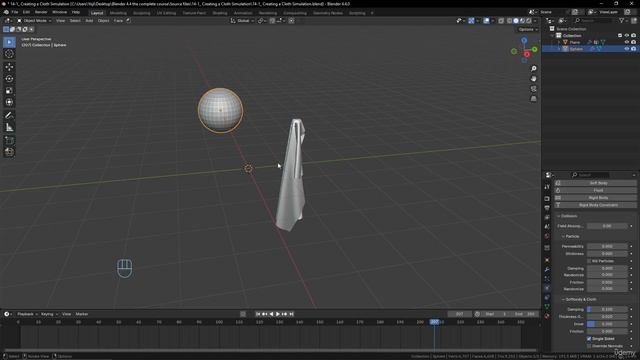The width and height of the screenshot is (640, 360).
Task: Toggle the camera view icon
Action: pyautogui.click(x=533, y=89)
